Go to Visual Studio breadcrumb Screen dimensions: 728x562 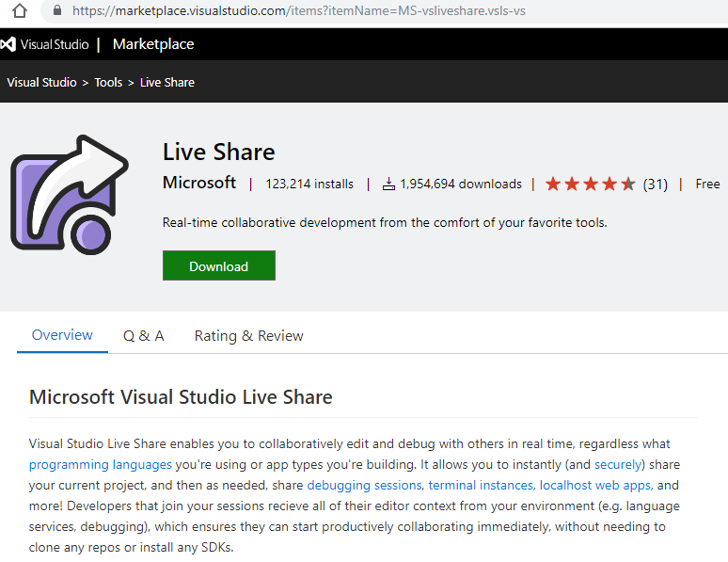41,82
